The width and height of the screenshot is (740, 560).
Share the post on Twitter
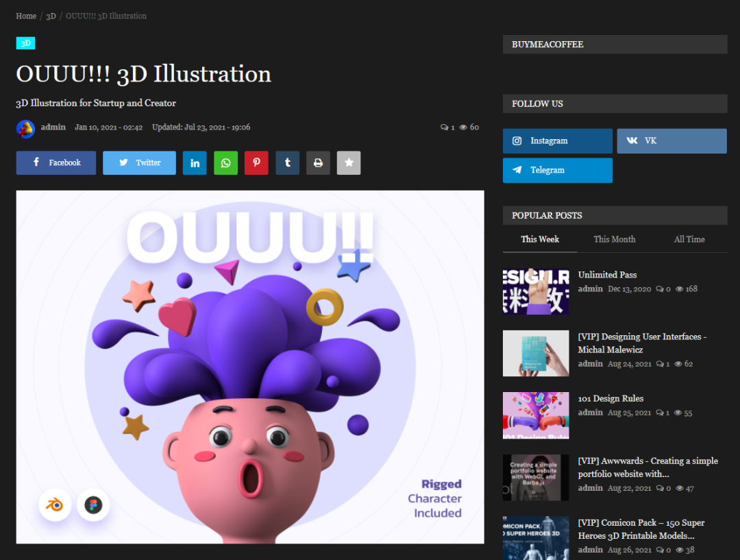139,163
